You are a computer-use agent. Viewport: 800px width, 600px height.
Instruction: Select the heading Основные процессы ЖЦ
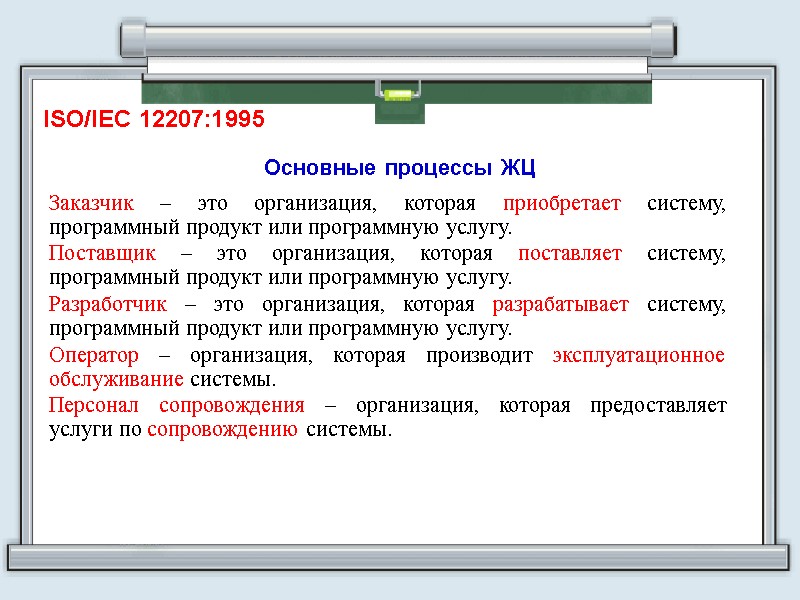tap(400, 168)
